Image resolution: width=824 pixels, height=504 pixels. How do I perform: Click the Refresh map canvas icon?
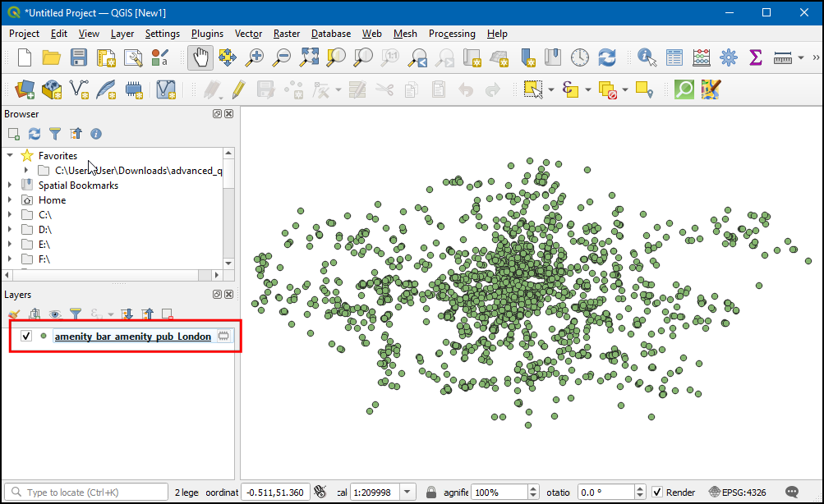[607, 57]
